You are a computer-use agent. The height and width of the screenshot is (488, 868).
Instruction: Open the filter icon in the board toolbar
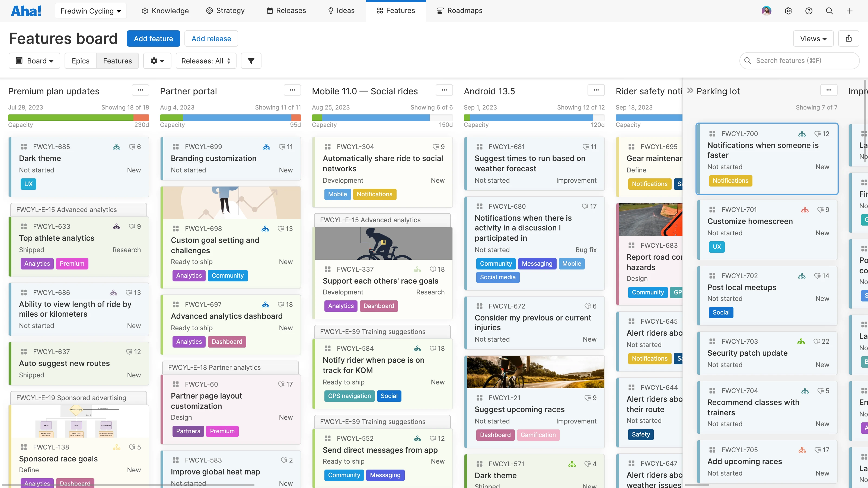[x=251, y=61]
